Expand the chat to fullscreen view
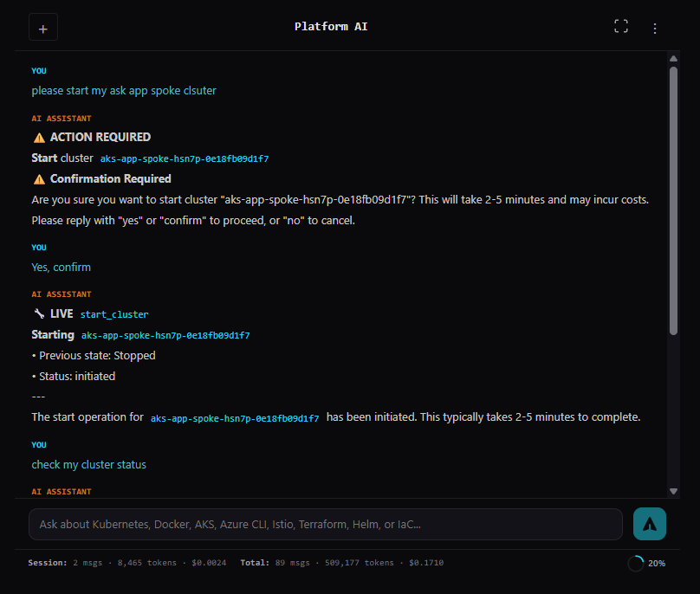 (x=621, y=26)
